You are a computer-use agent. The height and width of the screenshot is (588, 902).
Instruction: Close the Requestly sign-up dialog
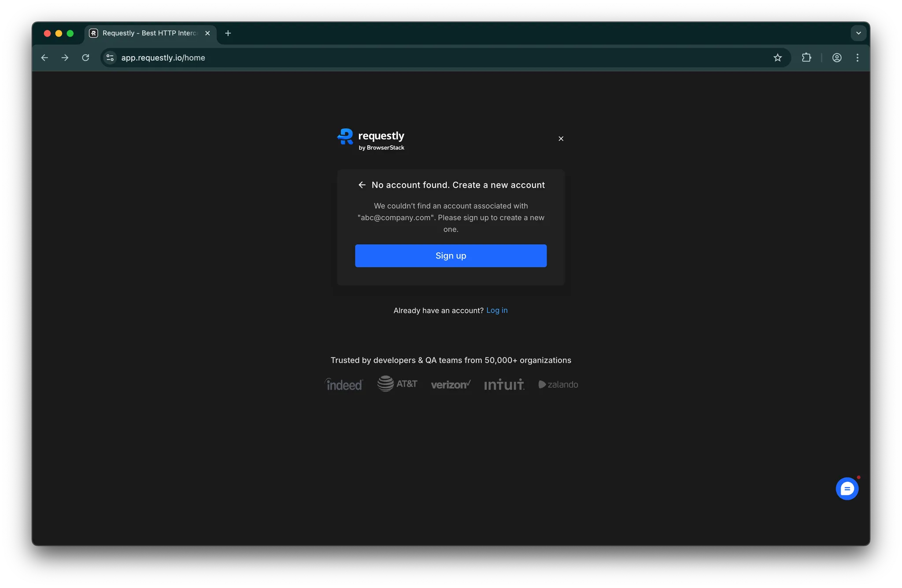561,139
